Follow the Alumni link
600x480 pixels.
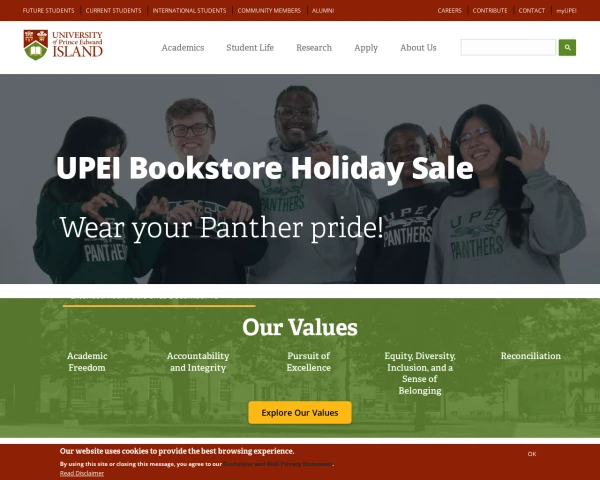323,10
